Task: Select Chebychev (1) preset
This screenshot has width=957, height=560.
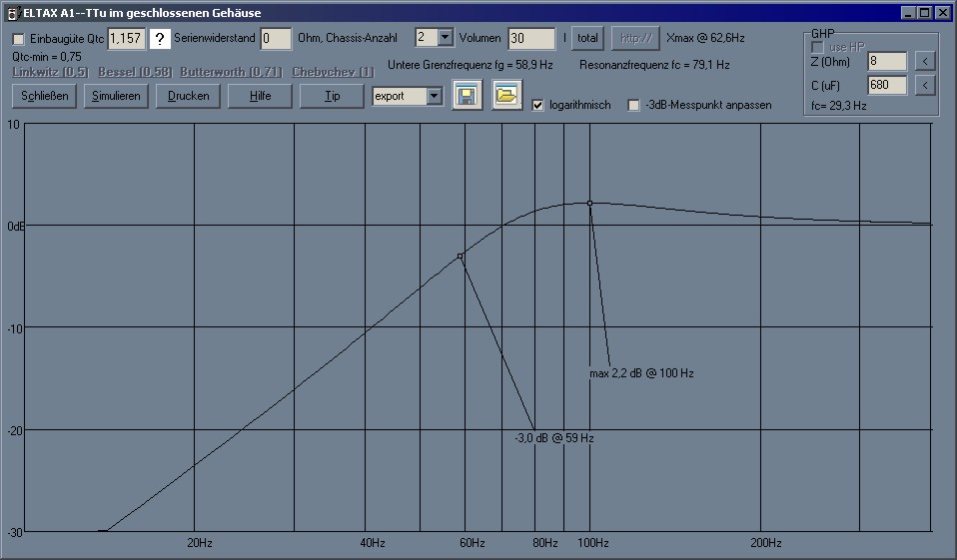Action: (x=333, y=72)
